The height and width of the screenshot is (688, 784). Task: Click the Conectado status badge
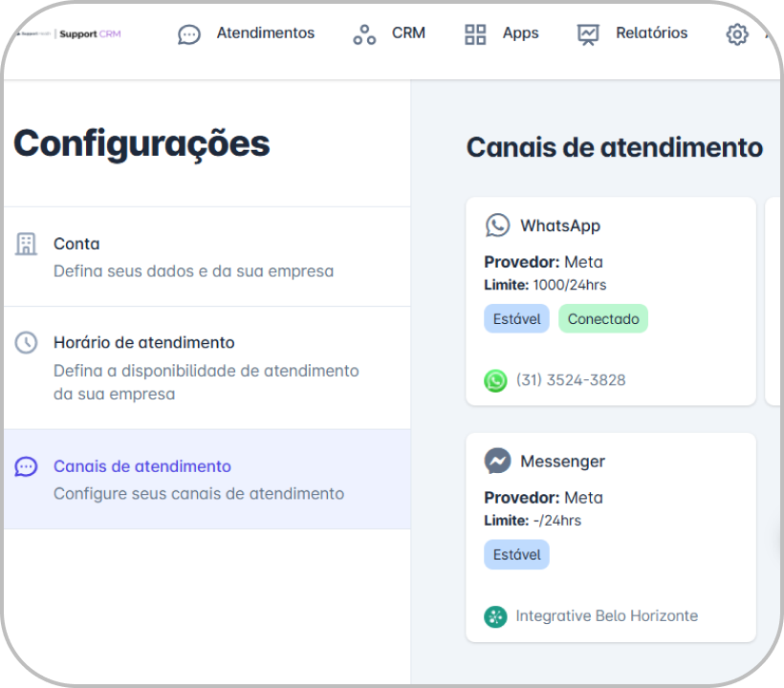602,319
